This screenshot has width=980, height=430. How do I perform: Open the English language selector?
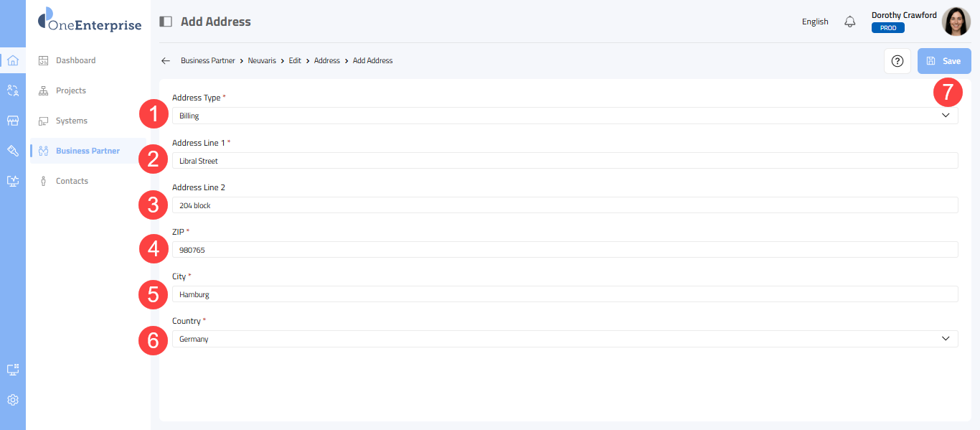click(815, 22)
